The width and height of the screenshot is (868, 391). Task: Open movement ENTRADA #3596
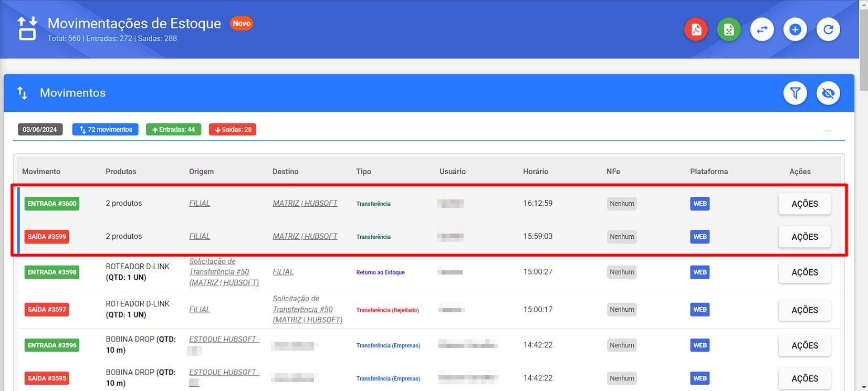(x=52, y=345)
